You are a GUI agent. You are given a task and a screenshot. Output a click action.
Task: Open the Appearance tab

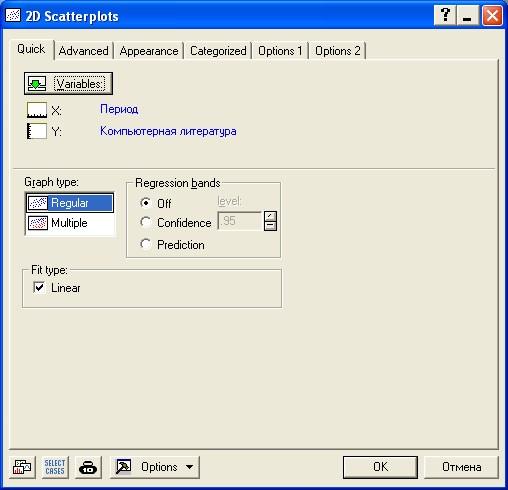tap(149, 51)
